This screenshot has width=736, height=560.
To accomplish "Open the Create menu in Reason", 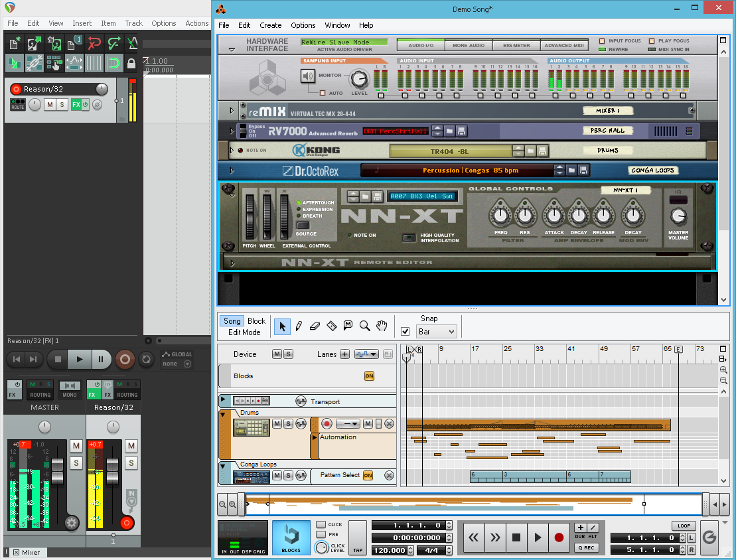I will (x=270, y=25).
